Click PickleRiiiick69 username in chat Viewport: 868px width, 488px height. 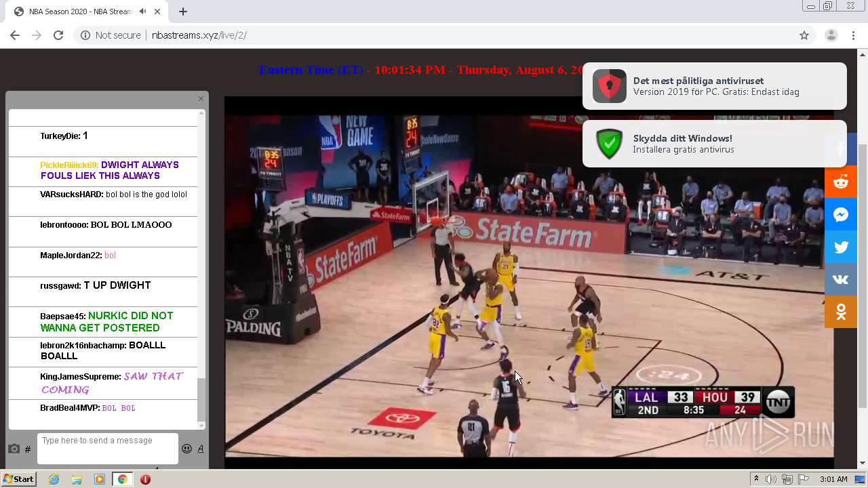click(x=68, y=165)
